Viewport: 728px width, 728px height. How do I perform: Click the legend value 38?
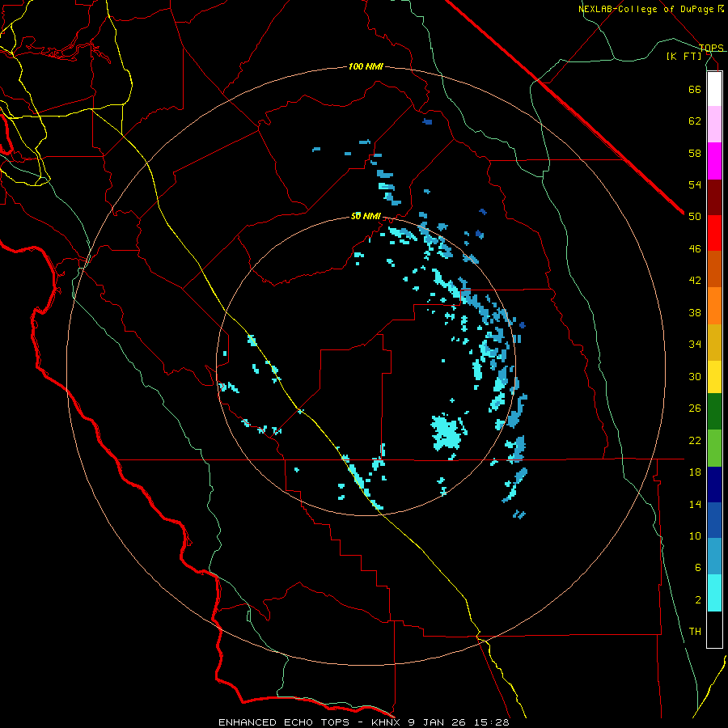(695, 312)
